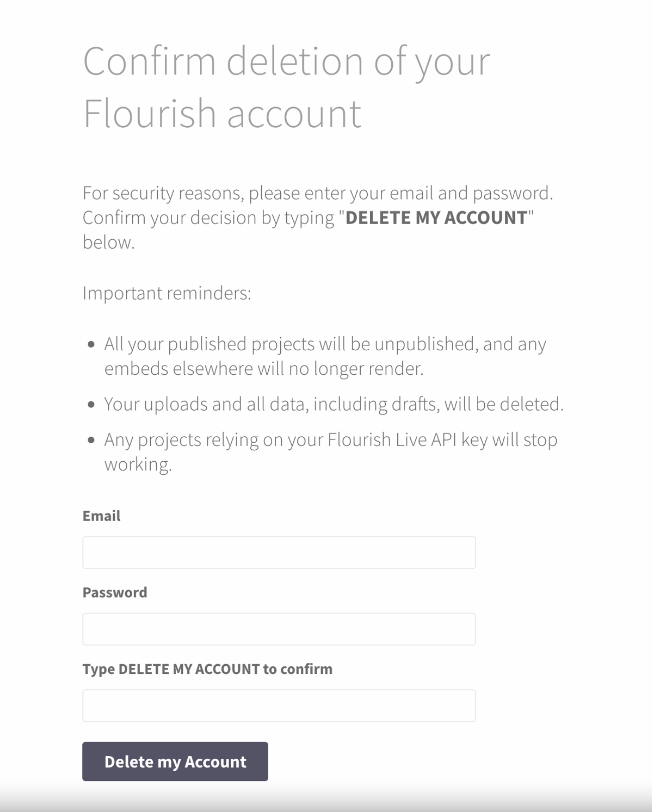This screenshot has height=812, width=652.
Task: Click the "Type DELETE MY ACCOUNT to confirm" label
Action: (x=207, y=669)
